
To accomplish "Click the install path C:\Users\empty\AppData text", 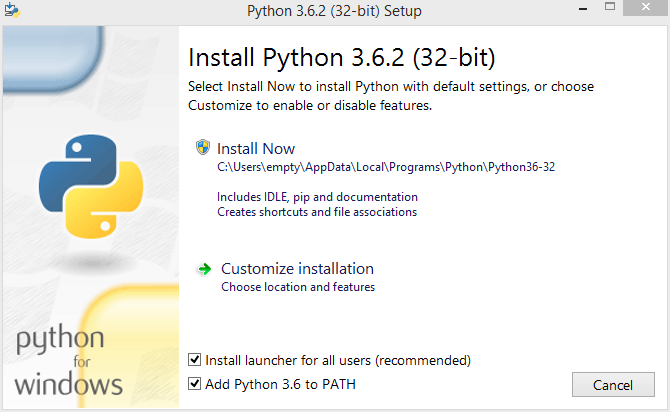I will [386, 167].
